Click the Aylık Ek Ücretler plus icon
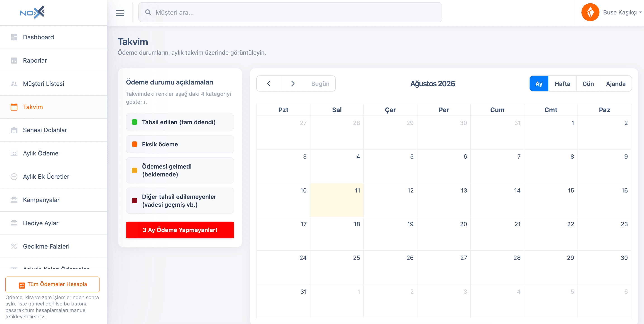 [x=14, y=177]
